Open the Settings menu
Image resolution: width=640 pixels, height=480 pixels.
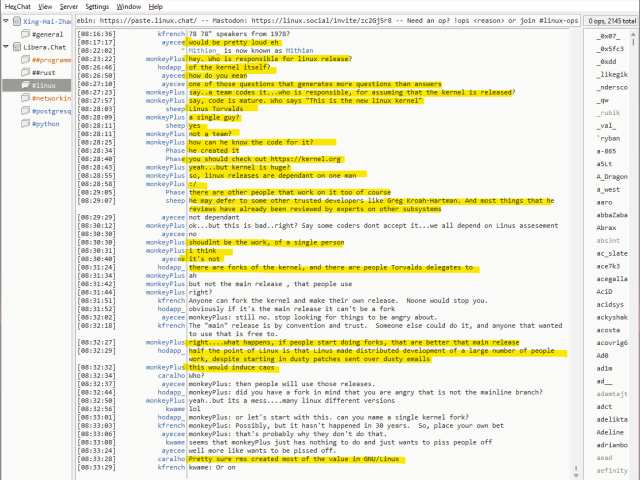point(97,6)
